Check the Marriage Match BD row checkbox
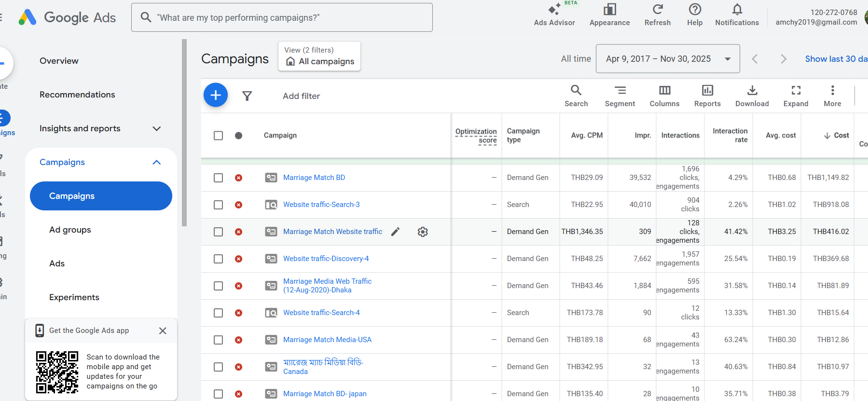Image resolution: width=868 pixels, height=401 pixels. pyautogui.click(x=219, y=178)
